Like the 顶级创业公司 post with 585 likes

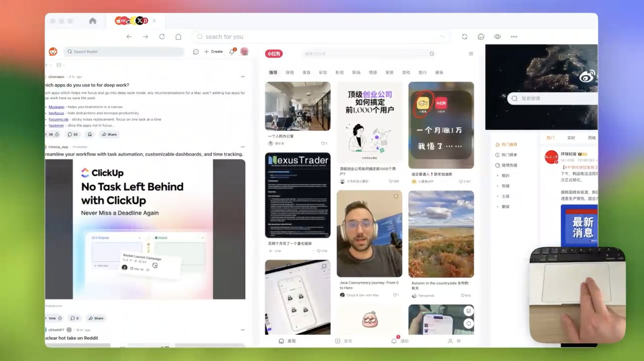[391, 181]
